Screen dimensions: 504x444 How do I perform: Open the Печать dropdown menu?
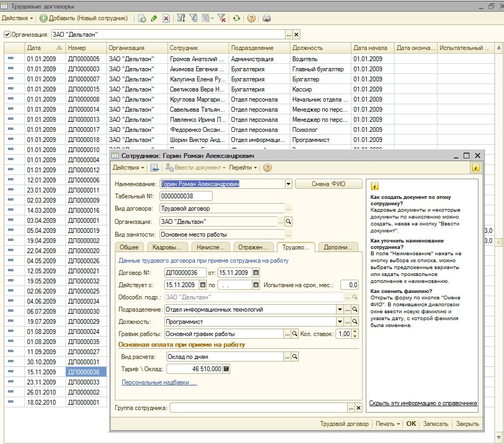coord(388,424)
